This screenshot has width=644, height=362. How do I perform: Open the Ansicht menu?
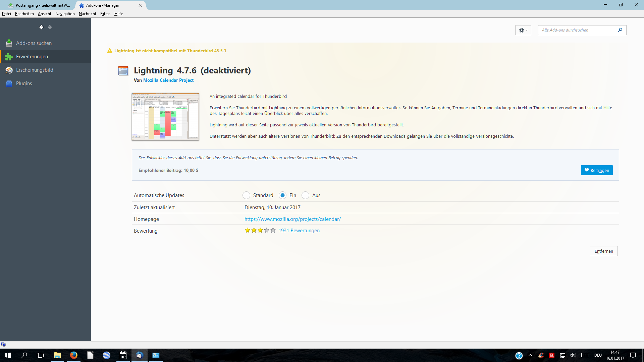click(44, 14)
